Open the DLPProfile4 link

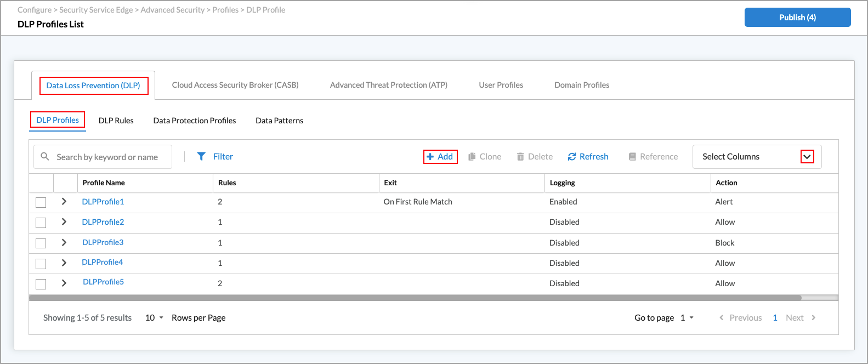click(x=103, y=262)
